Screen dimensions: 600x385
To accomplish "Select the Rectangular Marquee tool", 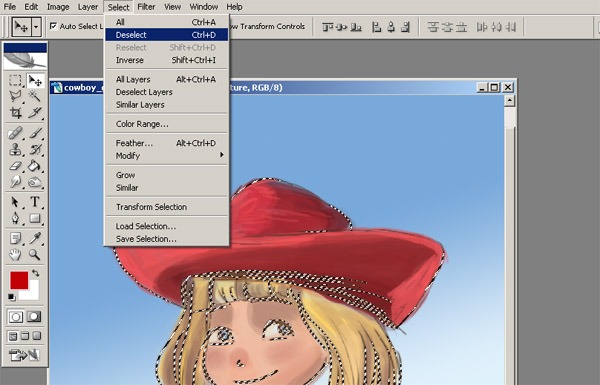I will pyautogui.click(x=15, y=80).
